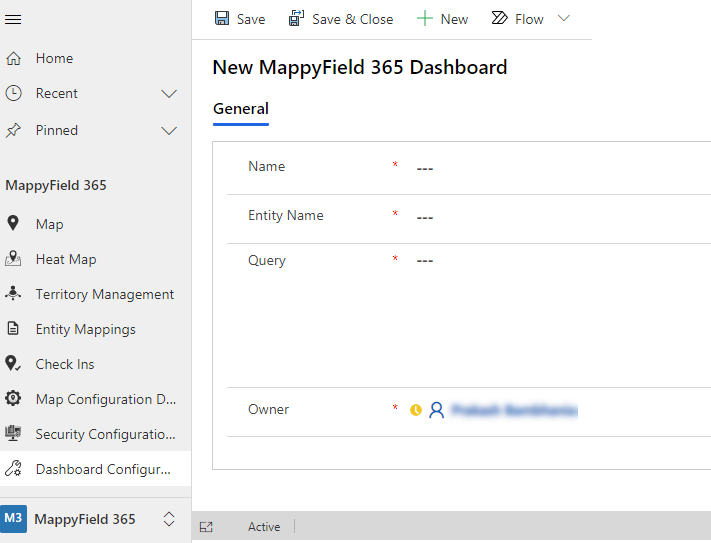
Task: Click into the Entity Name field
Action: (x=560, y=217)
